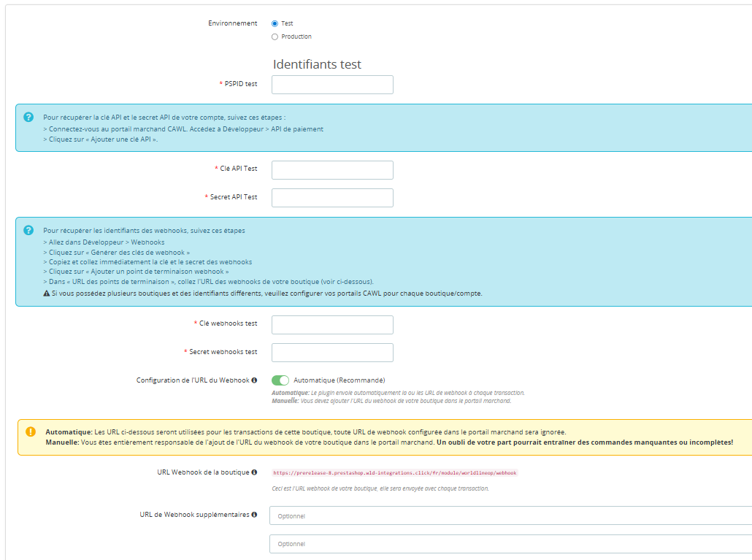Click the Identifiants test heading
This screenshot has height=560, width=752.
coord(317,64)
